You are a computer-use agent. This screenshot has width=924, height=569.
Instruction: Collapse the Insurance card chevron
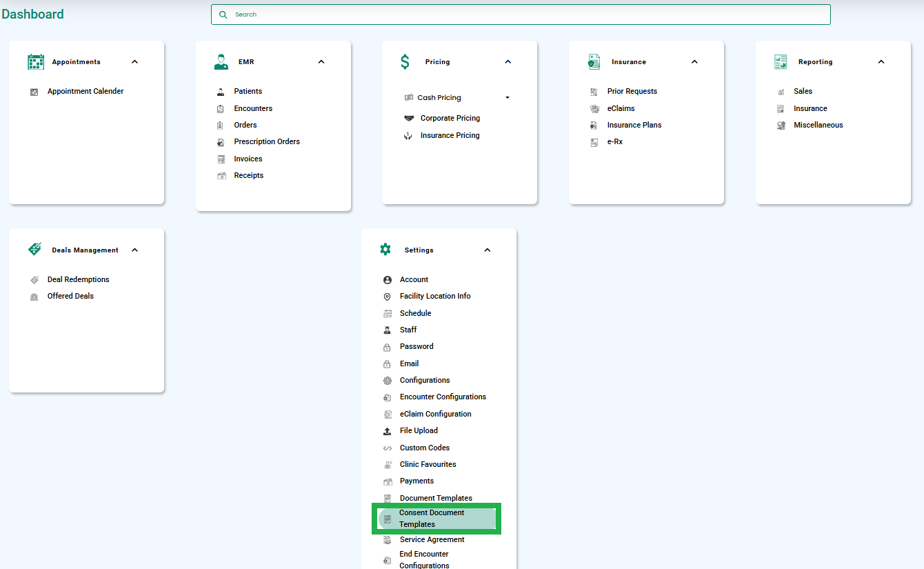click(x=694, y=62)
